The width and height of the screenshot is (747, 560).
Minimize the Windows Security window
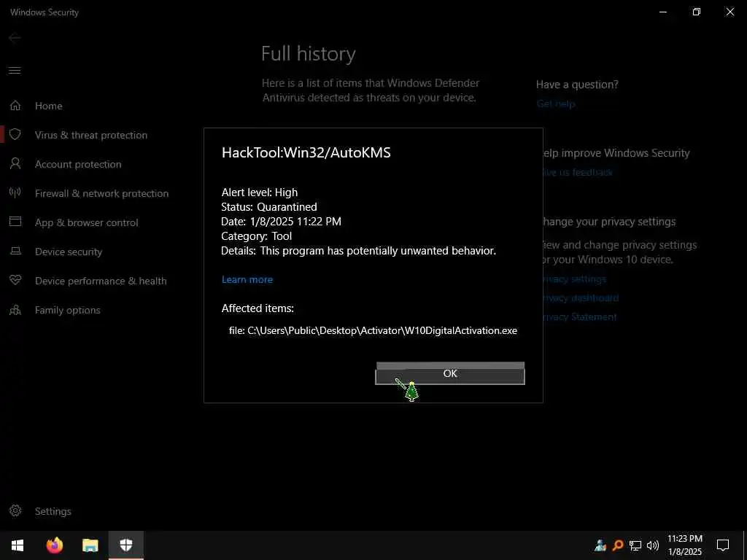click(x=662, y=12)
